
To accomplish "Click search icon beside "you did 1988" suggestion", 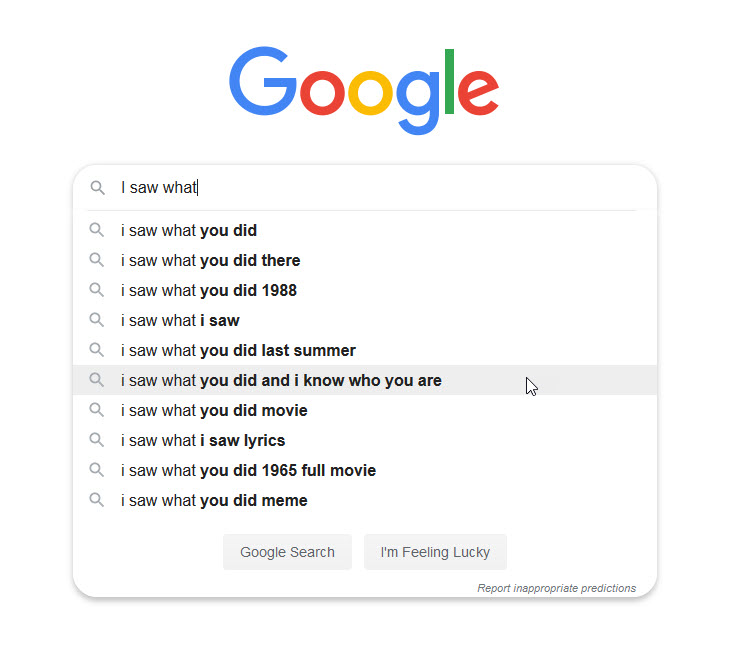I will (97, 290).
